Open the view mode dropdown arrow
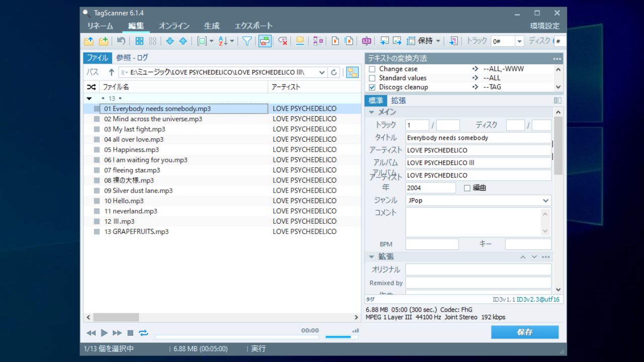644x362 pixels. click(211, 41)
